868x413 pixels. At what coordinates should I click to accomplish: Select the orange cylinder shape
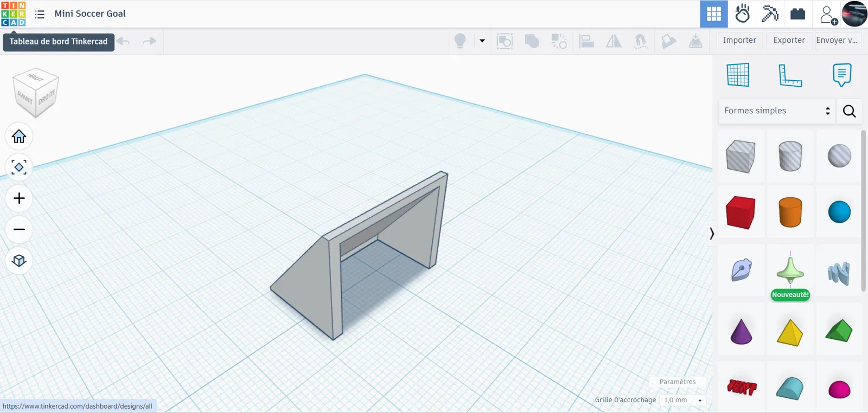[790, 212]
